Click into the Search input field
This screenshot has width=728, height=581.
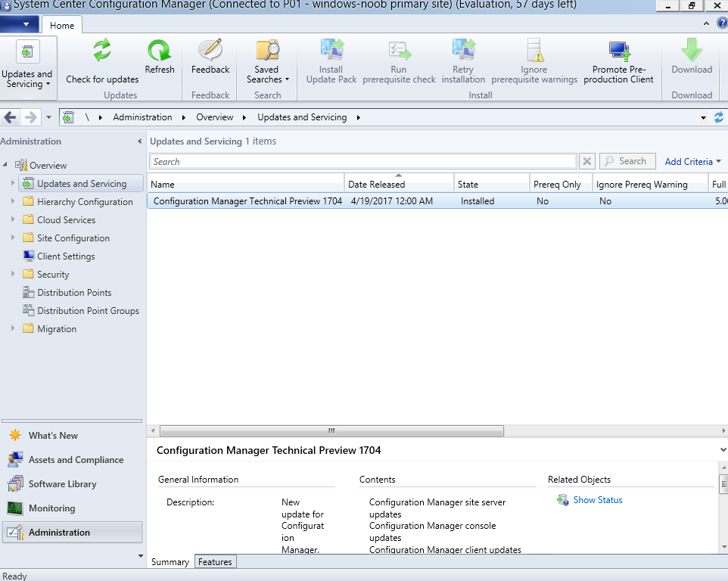click(x=363, y=161)
